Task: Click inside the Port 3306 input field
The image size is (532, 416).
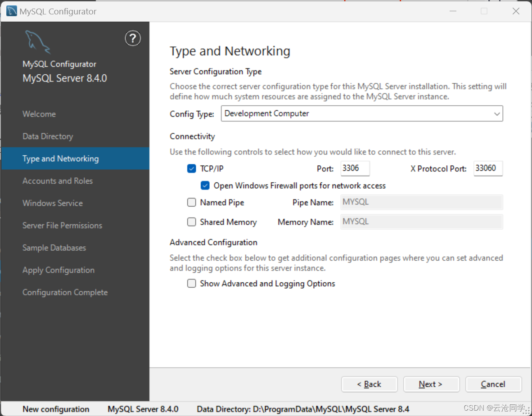Action: pos(355,168)
